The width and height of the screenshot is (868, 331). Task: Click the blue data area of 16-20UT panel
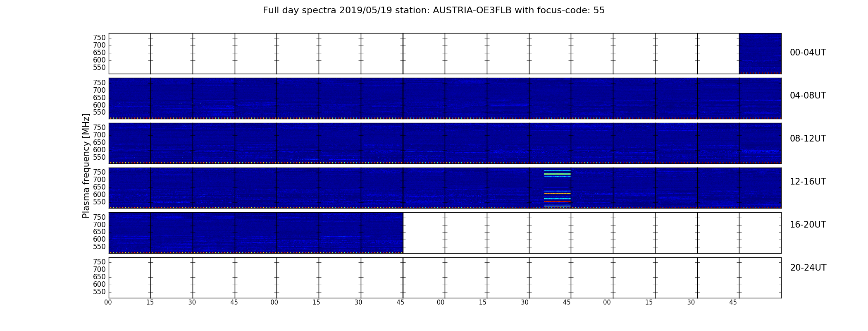pyautogui.click(x=256, y=233)
